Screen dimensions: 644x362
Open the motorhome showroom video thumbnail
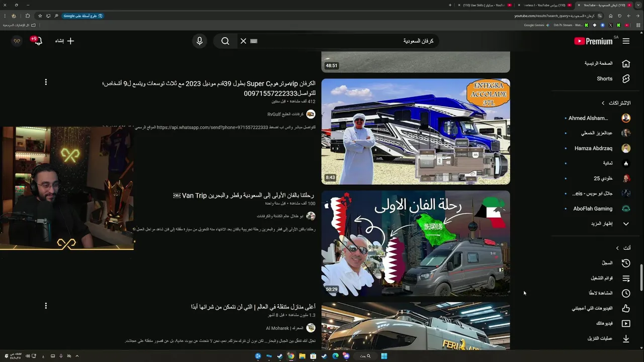click(416, 326)
